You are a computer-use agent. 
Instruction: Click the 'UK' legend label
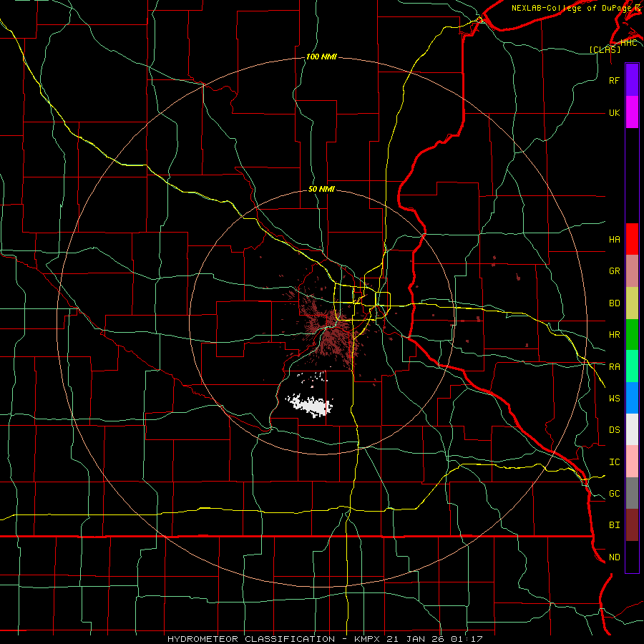point(614,112)
